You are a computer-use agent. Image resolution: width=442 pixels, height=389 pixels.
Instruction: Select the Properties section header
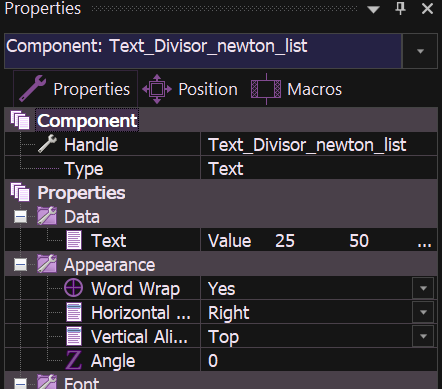(81, 193)
